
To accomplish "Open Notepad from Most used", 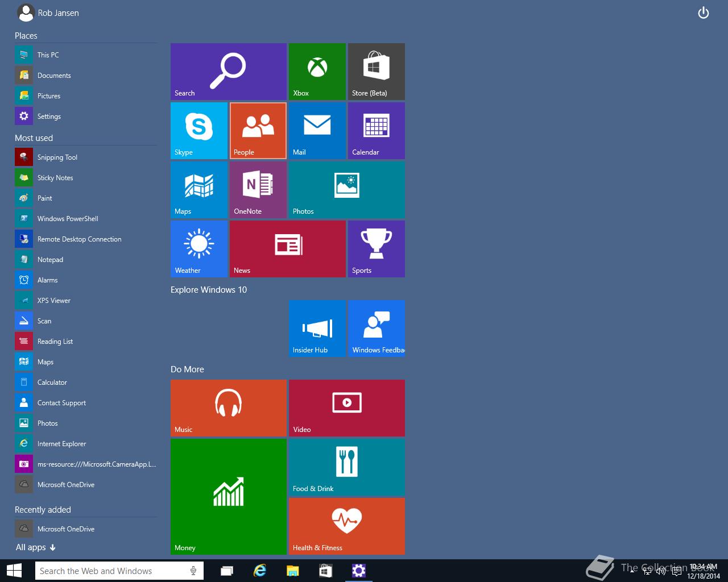I will tap(86, 260).
